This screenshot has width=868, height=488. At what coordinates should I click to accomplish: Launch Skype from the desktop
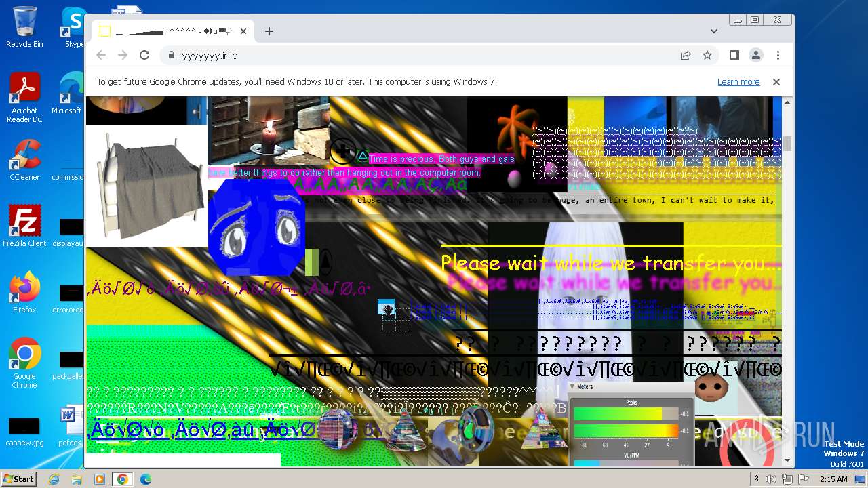(x=73, y=27)
